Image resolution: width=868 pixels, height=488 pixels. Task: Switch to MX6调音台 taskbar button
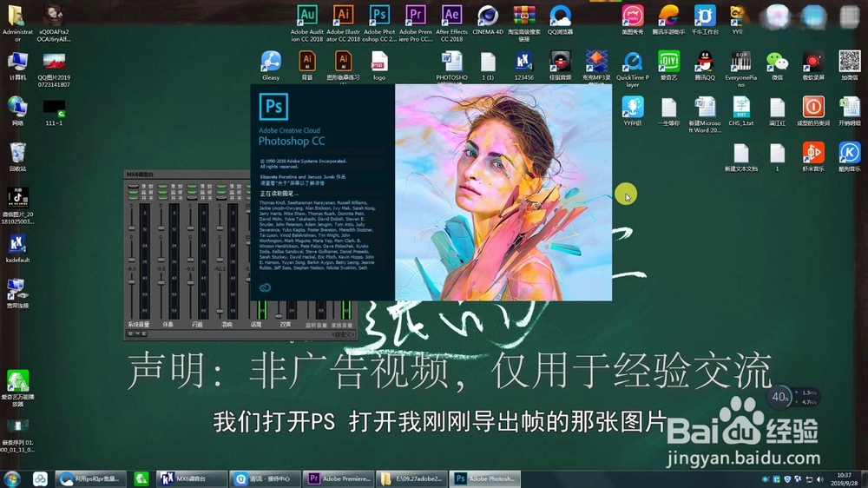pyautogui.click(x=192, y=478)
